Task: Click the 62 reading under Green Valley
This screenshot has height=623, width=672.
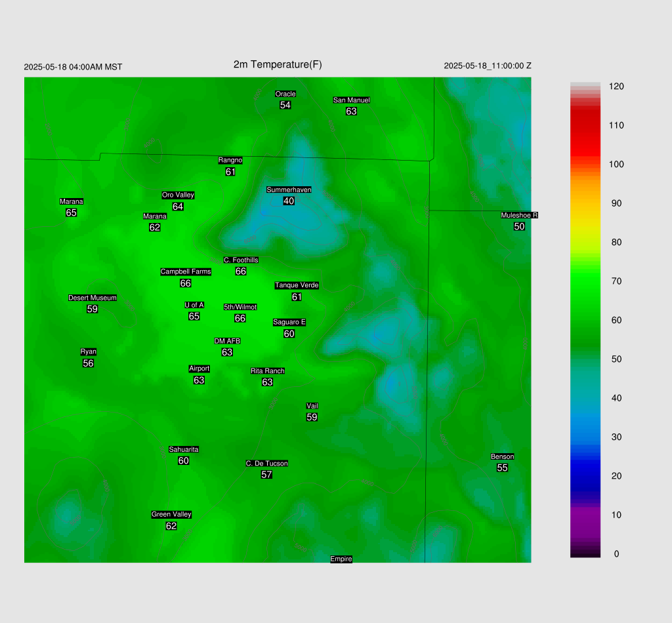Action: pos(171,526)
